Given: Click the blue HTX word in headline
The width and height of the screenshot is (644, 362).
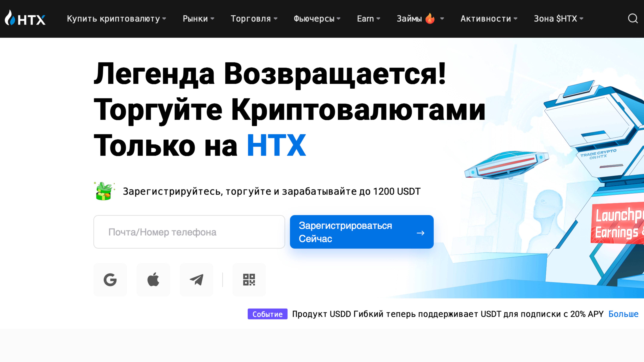Looking at the screenshot, I should click(x=276, y=145).
